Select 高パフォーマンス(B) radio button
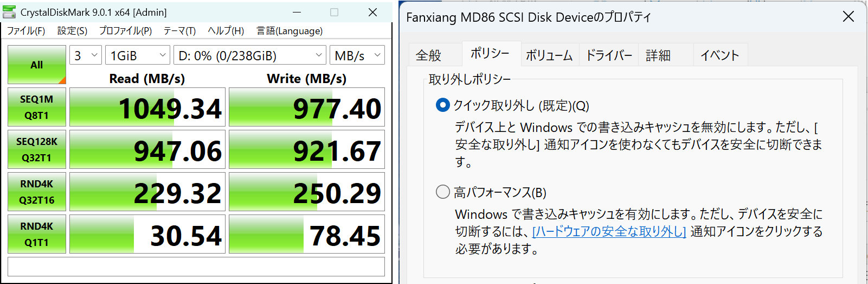Screen dimensions: 868x284 (443, 192)
